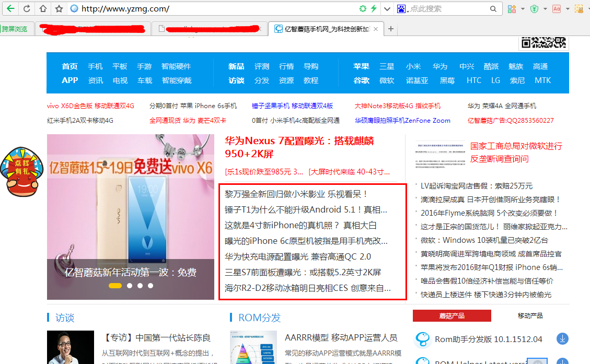Switch to the 亿智蘑菇手机网 tab
Image resolution: width=590 pixels, height=364 pixels.
click(x=326, y=29)
